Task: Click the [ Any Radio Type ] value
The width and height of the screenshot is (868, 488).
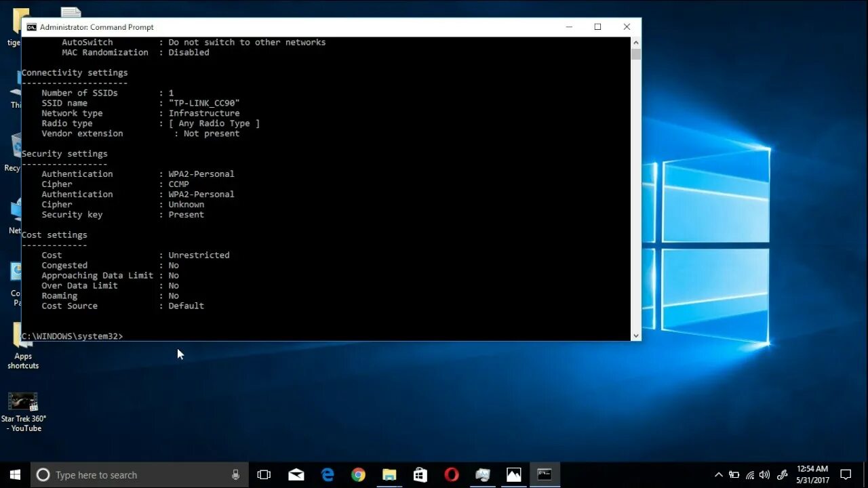Action: pos(214,123)
